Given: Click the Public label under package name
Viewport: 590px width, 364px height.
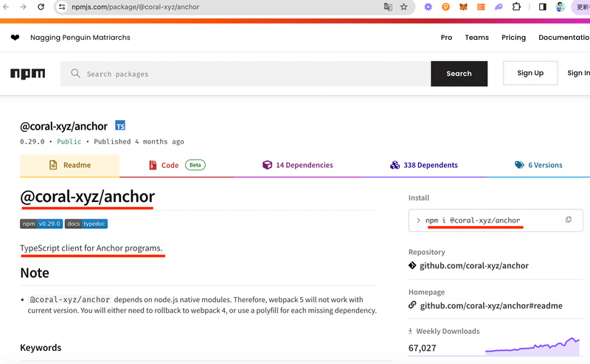Looking at the screenshot, I should click(69, 141).
